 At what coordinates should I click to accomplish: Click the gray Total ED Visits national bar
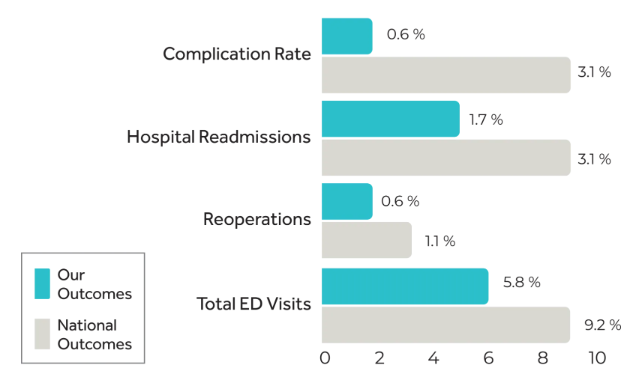click(446, 325)
